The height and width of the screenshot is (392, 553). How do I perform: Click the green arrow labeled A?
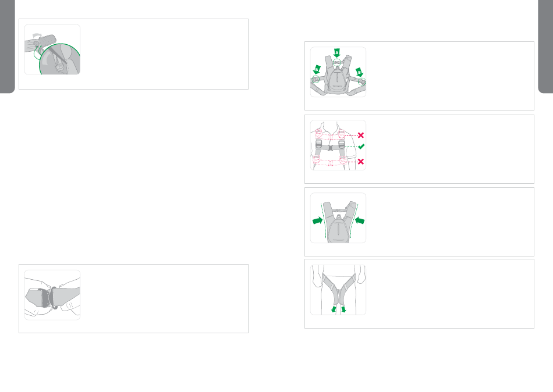(x=337, y=53)
